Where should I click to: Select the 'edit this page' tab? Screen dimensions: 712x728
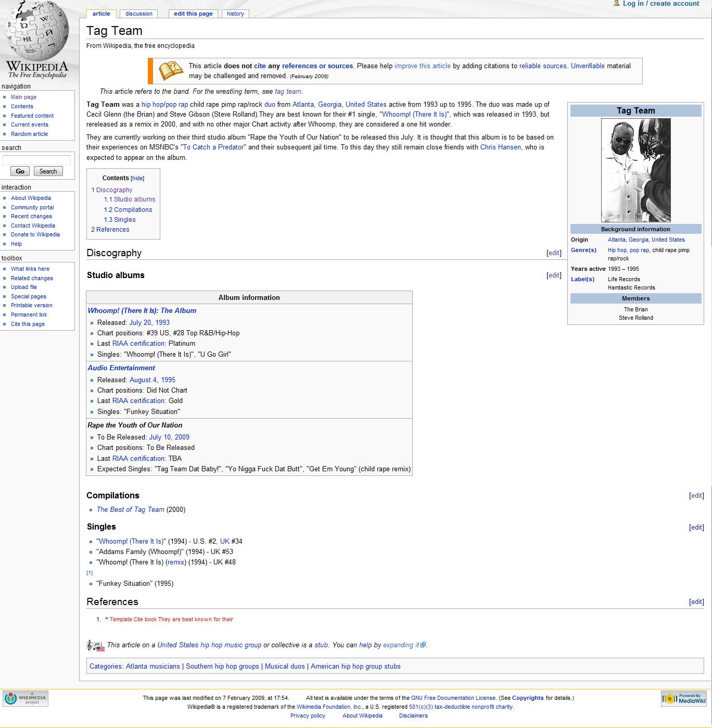pyautogui.click(x=193, y=14)
